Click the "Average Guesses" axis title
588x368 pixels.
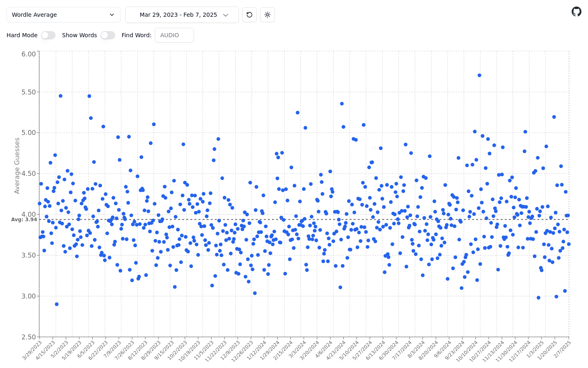click(x=17, y=166)
